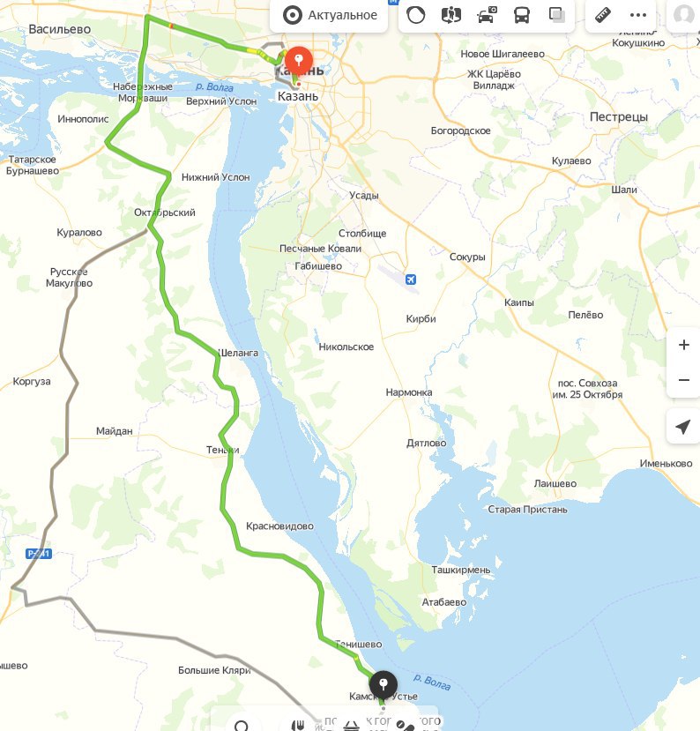Open the map layers type switcher
Viewport: 700px width, 731px height.
pyautogui.click(x=557, y=15)
